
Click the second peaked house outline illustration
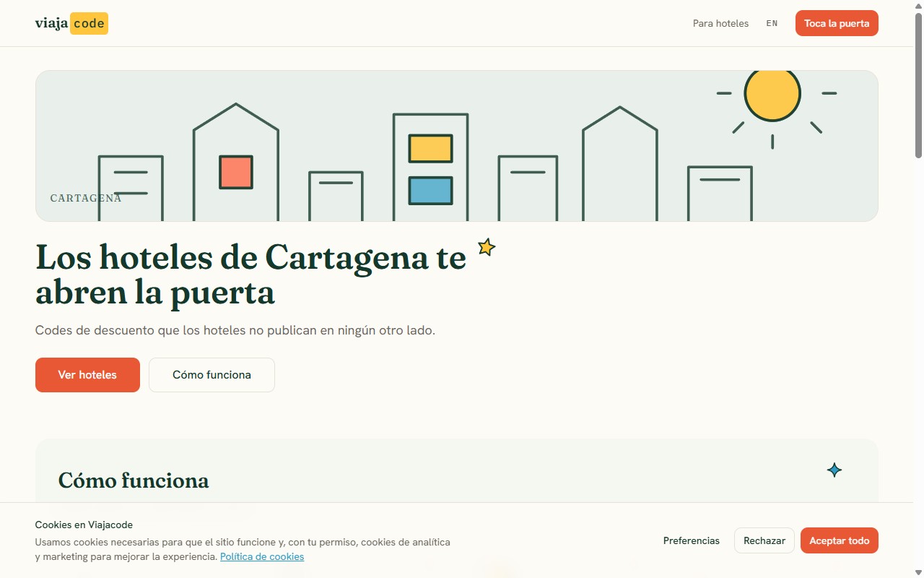tap(620, 164)
